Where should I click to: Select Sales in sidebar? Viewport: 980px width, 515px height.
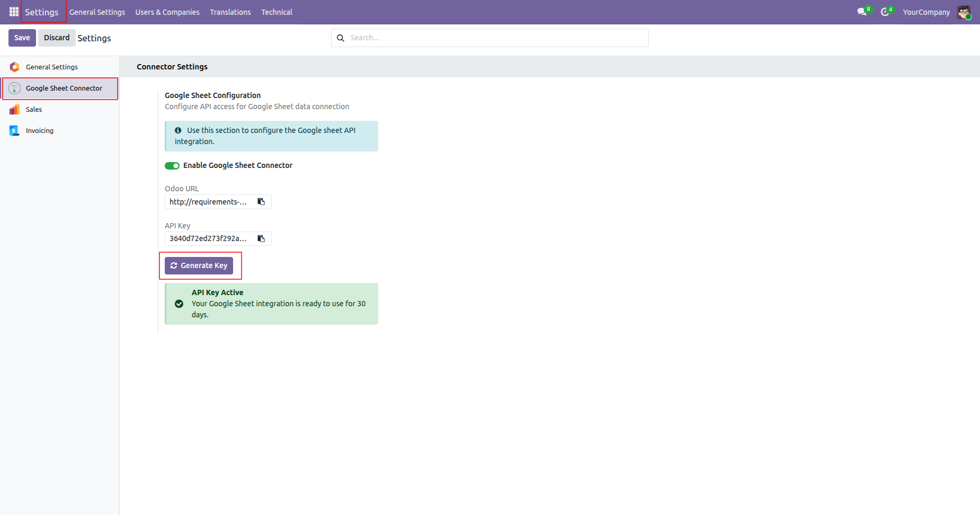(x=59, y=109)
